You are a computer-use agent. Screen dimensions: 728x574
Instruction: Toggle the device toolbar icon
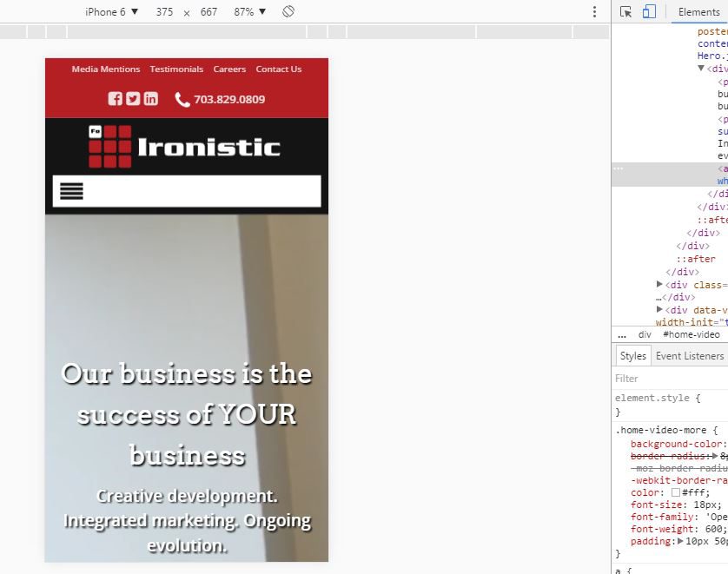pos(649,12)
